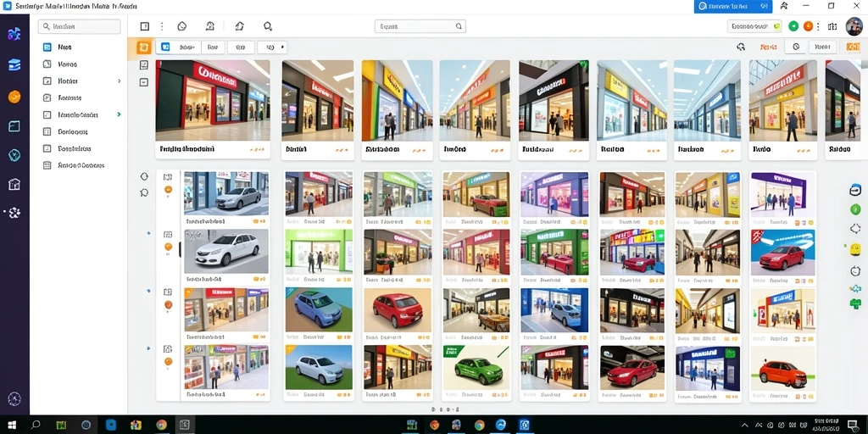Click the orange circle icon in left rail

[x=14, y=97]
